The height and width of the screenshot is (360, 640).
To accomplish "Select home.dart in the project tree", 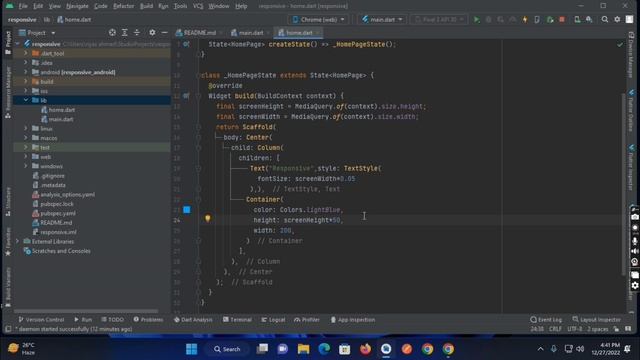I will click(x=61, y=110).
